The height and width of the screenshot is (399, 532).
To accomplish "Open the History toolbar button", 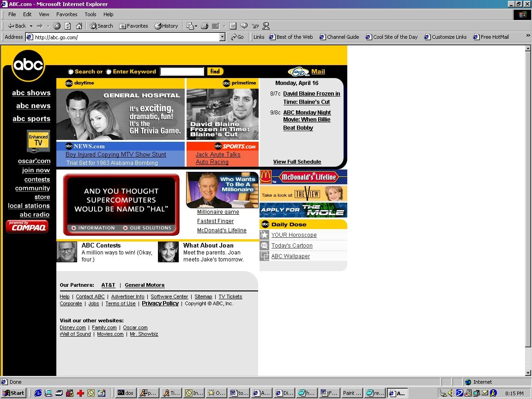I will [166, 26].
